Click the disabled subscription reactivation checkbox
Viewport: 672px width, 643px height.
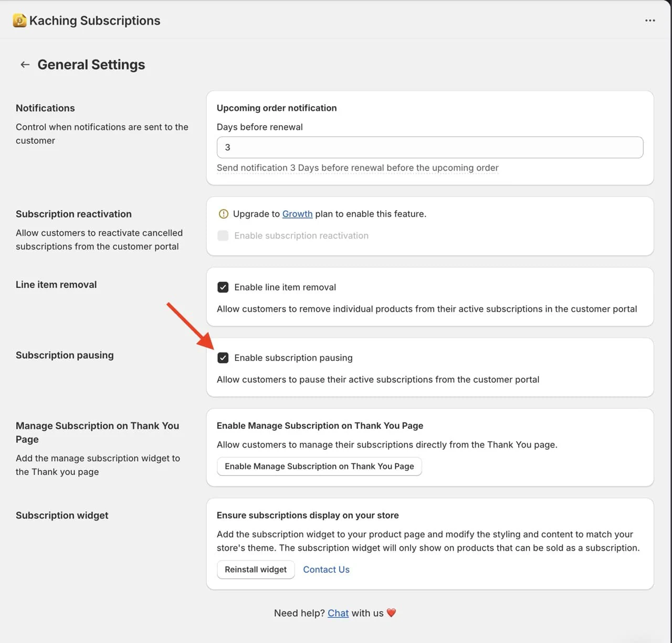coord(223,235)
